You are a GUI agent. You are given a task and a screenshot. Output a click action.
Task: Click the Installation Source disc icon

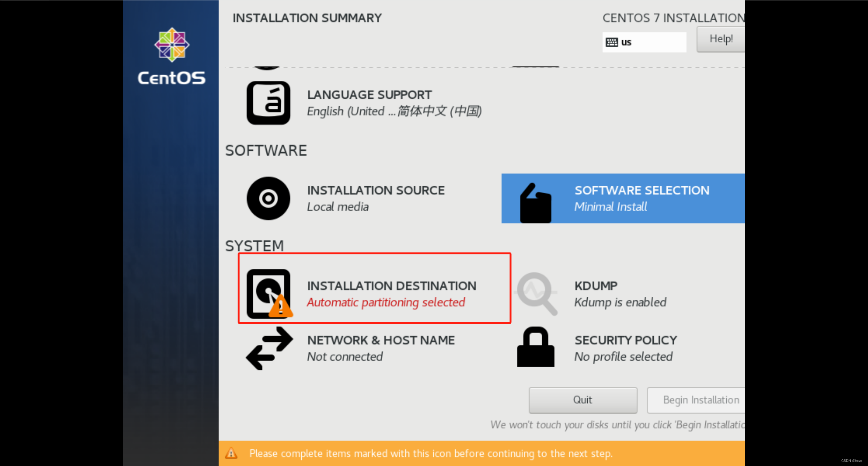pos(268,198)
